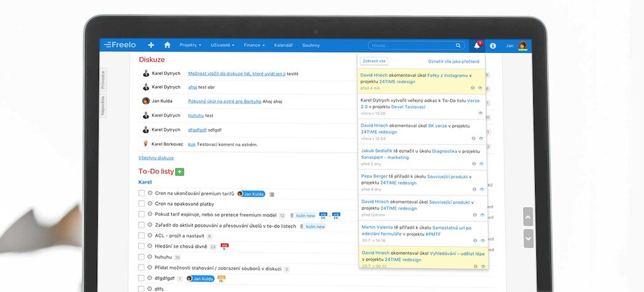Click info icon on Diagnostika notification
Viewport: 644px width, 292px height.
[x=474, y=164]
